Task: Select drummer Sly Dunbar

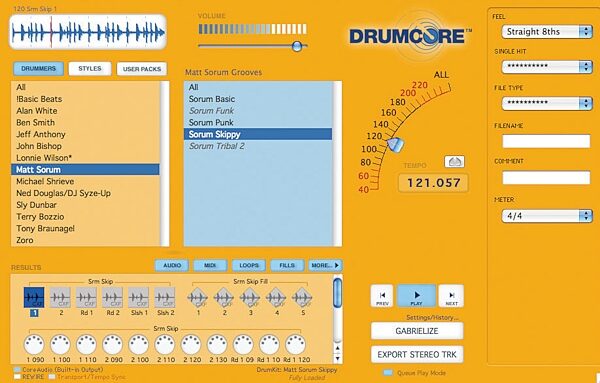Action: pyautogui.click(x=85, y=205)
